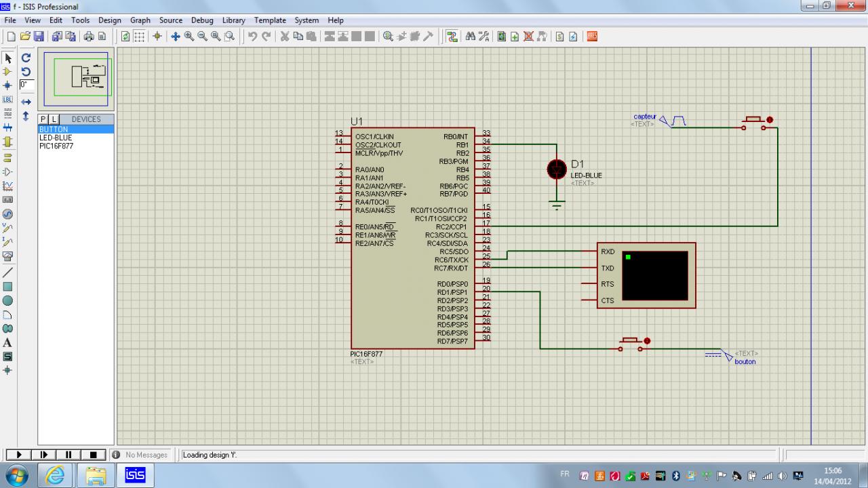Select the Wire Label mode tool
The image size is (868, 488).
point(8,100)
